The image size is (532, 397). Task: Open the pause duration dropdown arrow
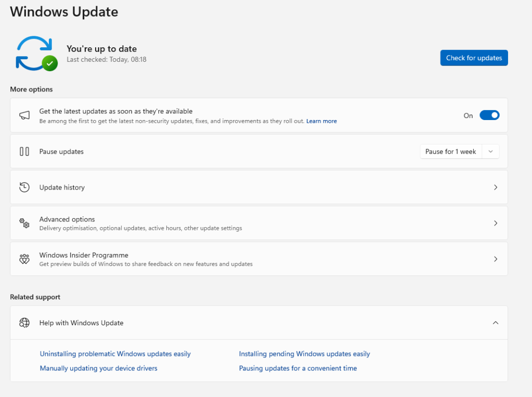(490, 152)
